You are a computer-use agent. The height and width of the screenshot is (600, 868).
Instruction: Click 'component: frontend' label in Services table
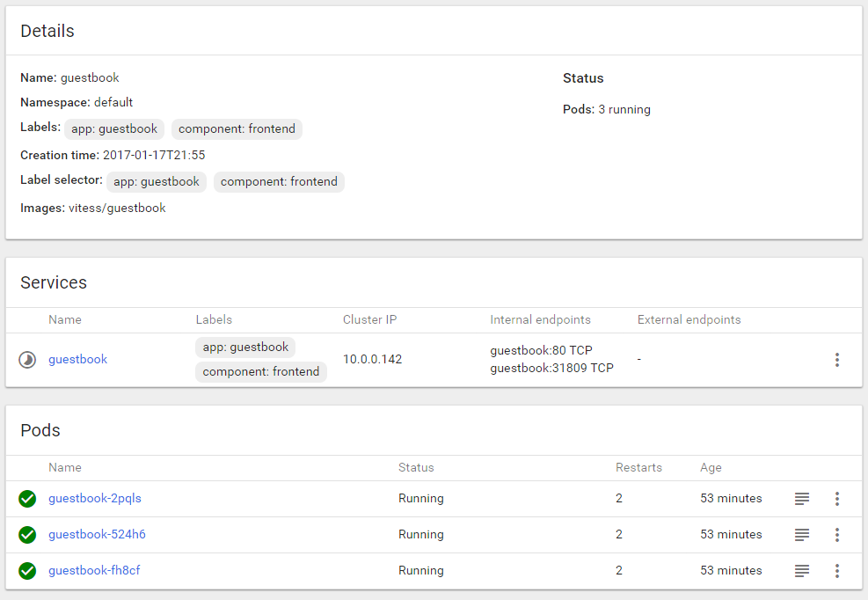pyautogui.click(x=261, y=371)
